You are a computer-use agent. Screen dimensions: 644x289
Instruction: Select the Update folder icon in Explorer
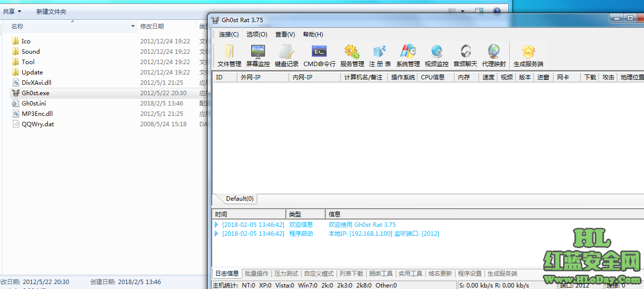(x=15, y=72)
